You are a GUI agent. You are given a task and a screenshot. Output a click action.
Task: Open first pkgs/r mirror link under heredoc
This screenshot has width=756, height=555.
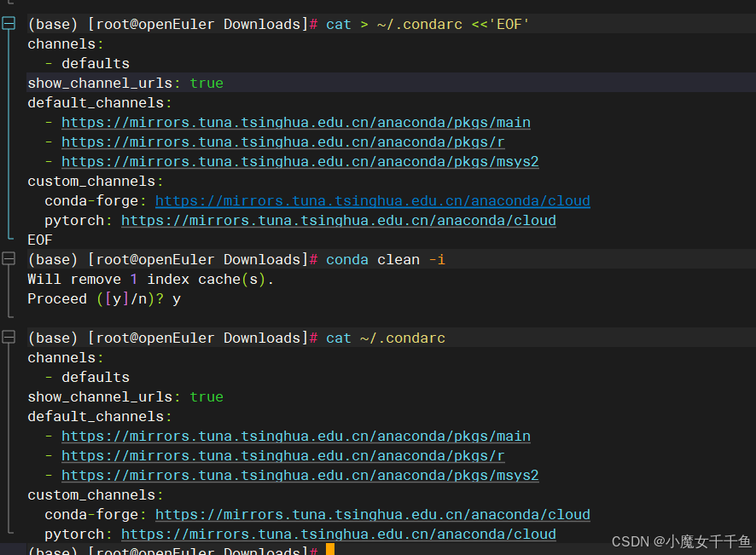pos(283,142)
